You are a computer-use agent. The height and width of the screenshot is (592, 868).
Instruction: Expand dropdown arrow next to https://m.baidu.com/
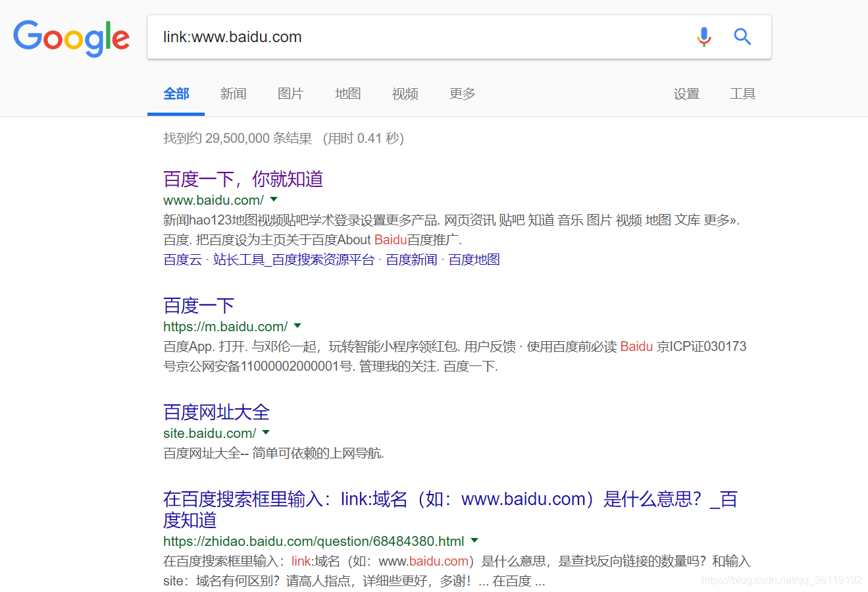click(x=297, y=326)
